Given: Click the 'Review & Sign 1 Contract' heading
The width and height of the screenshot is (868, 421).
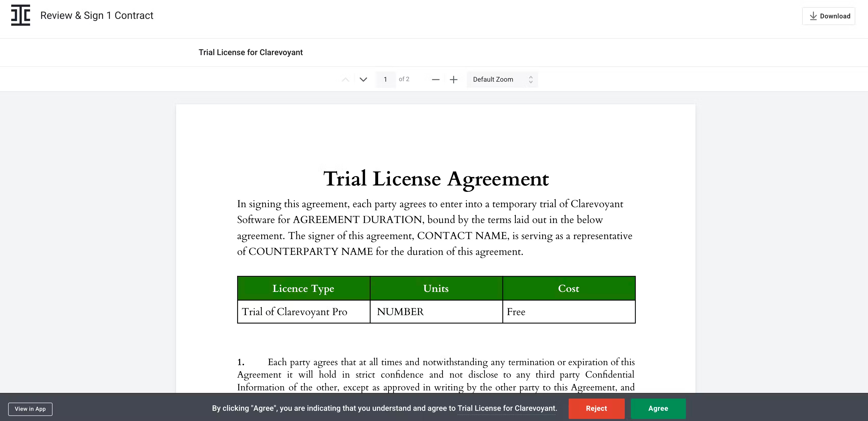Looking at the screenshot, I should [x=97, y=16].
